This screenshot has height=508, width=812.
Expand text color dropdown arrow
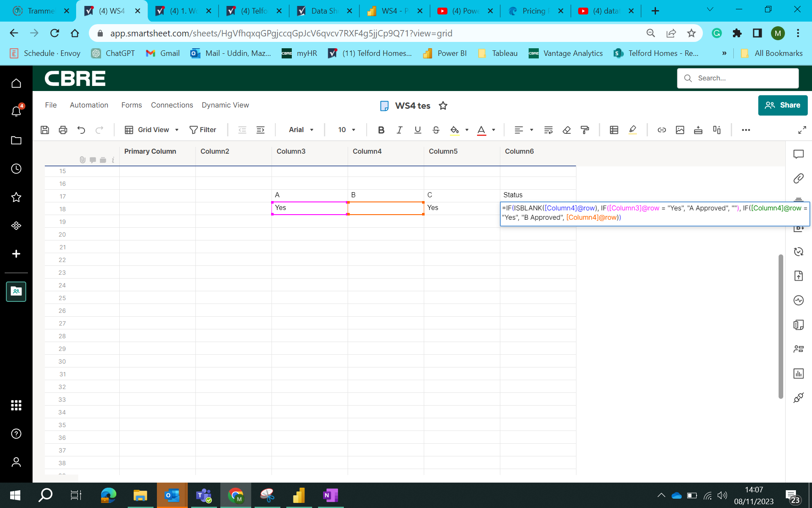(x=494, y=130)
